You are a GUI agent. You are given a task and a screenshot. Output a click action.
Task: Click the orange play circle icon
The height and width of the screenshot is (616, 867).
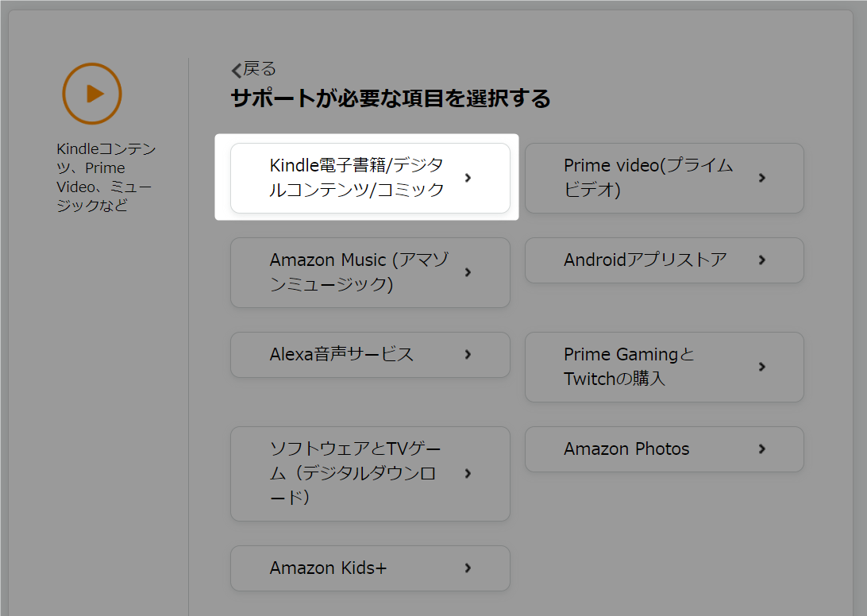(x=92, y=94)
